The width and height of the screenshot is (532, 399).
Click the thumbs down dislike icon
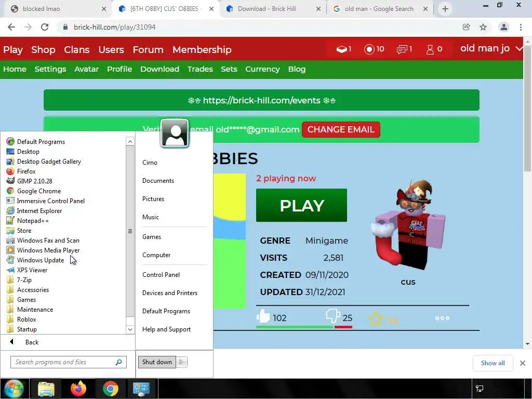tap(333, 315)
